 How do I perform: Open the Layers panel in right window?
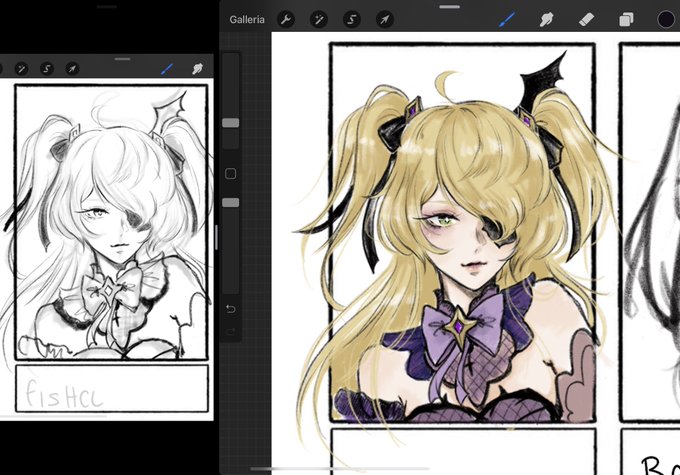point(626,20)
